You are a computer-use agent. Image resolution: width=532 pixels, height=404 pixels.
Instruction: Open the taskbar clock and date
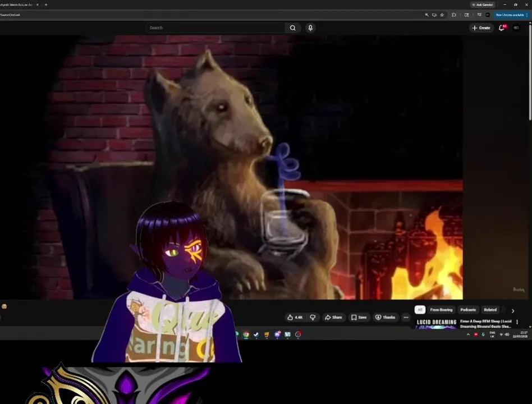pyautogui.click(x=520, y=334)
